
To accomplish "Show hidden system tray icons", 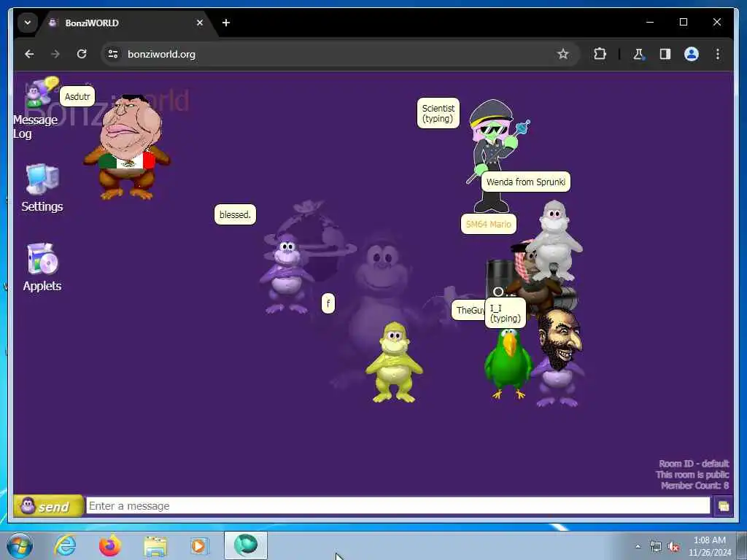I will (638, 546).
